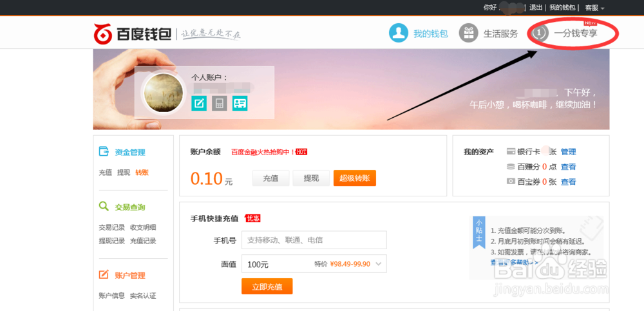Click the 0.10 元 balance amount
Image resolution: width=644 pixels, height=311 pixels.
click(211, 179)
